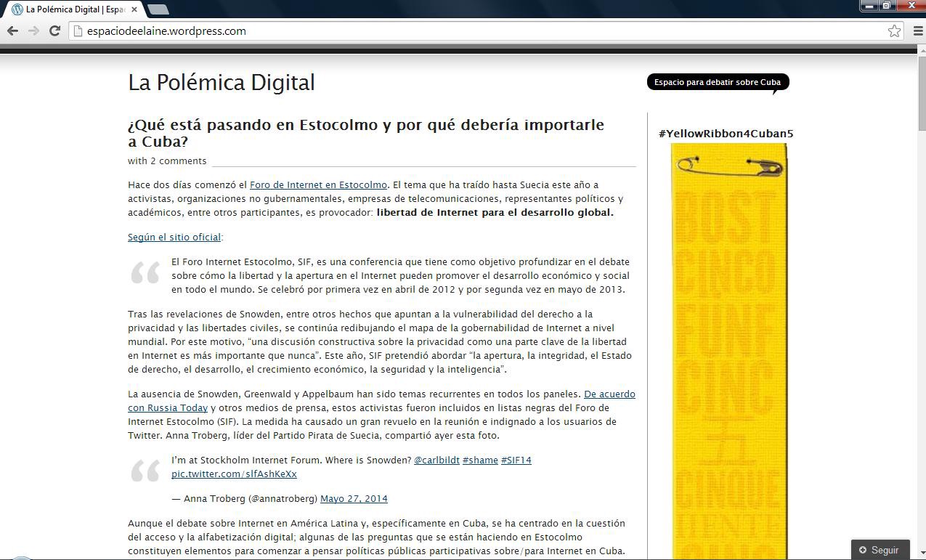Click the quote beginning 'El Foro Internet Estocolmo, SIF'
The height and width of the screenshot is (560, 926).
pos(400,276)
